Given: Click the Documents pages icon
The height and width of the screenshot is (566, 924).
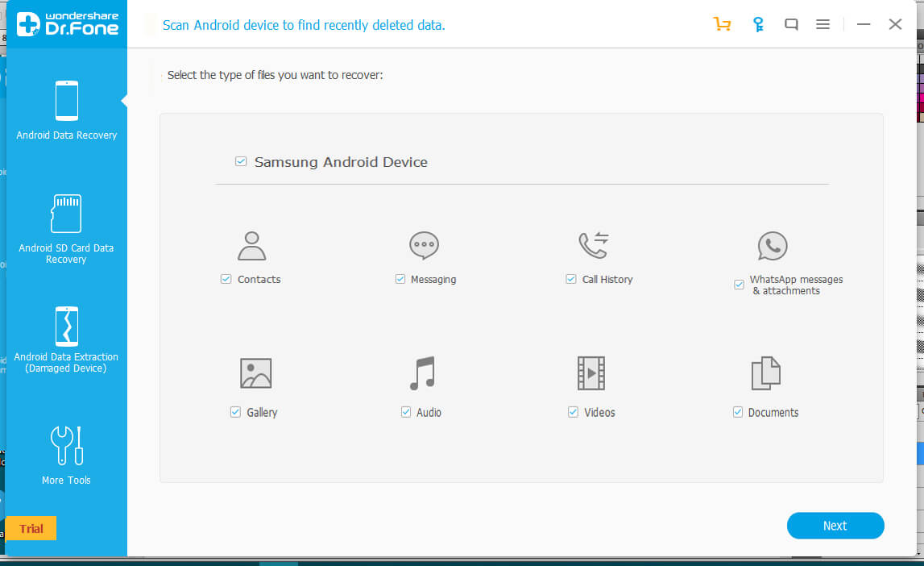Looking at the screenshot, I should point(765,373).
